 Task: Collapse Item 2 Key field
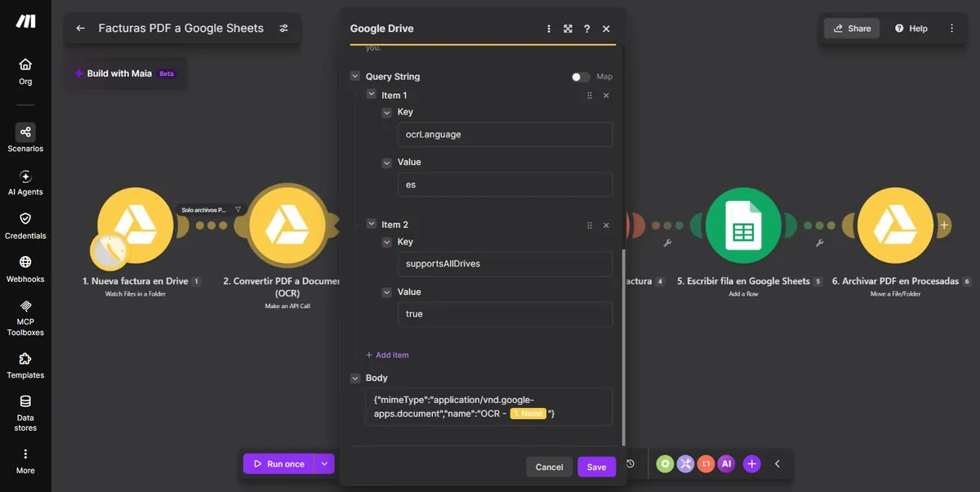pyautogui.click(x=387, y=242)
